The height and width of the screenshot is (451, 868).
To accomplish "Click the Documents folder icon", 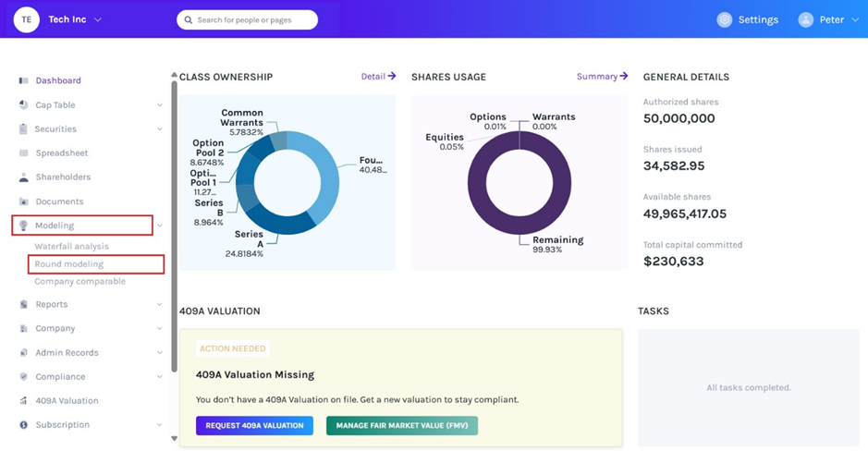I will click(23, 201).
